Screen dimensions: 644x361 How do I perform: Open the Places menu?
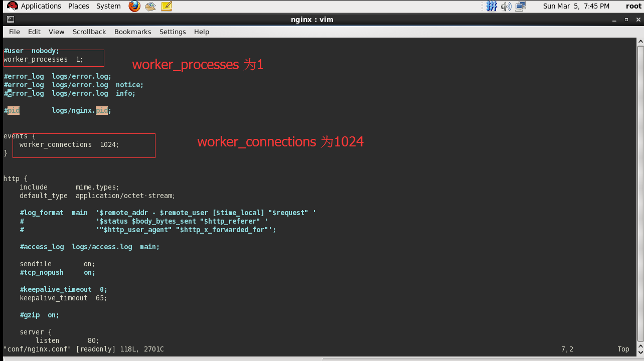tap(79, 6)
